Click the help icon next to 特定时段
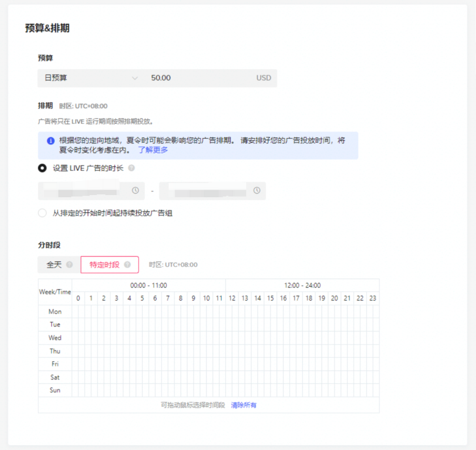Screen dimensions: 476x450 pyautogui.click(x=127, y=265)
